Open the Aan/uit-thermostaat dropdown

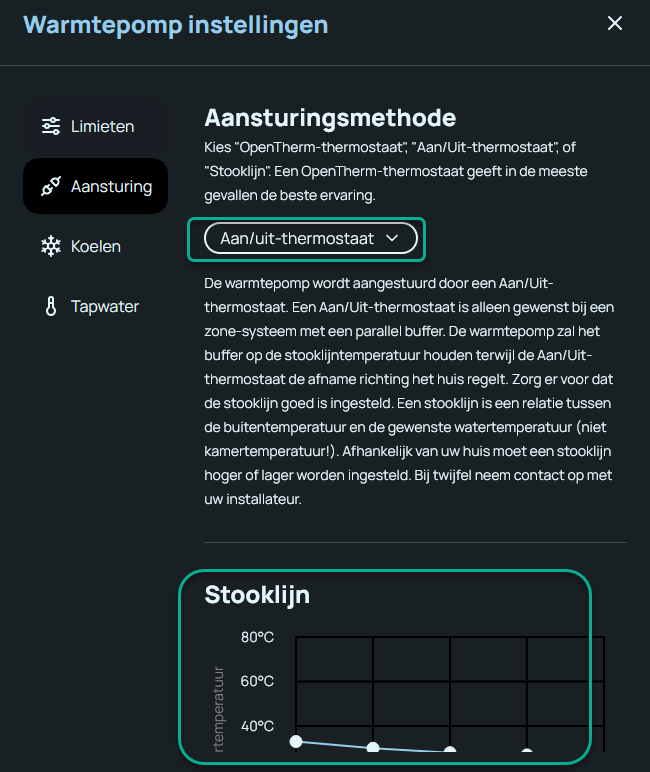click(298, 238)
